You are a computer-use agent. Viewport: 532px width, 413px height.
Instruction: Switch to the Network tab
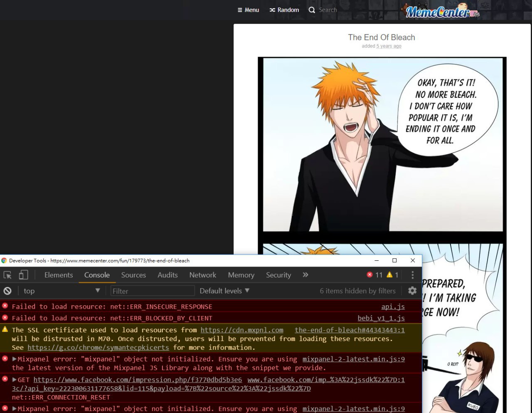[x=202, y=275]
